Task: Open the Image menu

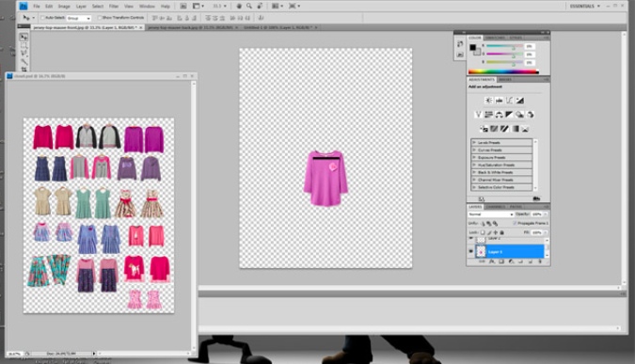Action: [64, 7]
